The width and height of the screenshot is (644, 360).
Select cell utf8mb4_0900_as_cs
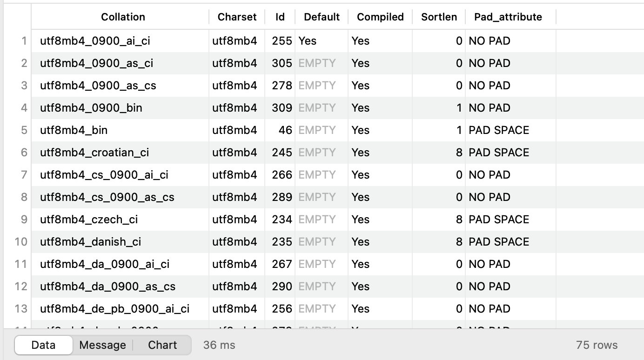98,86
